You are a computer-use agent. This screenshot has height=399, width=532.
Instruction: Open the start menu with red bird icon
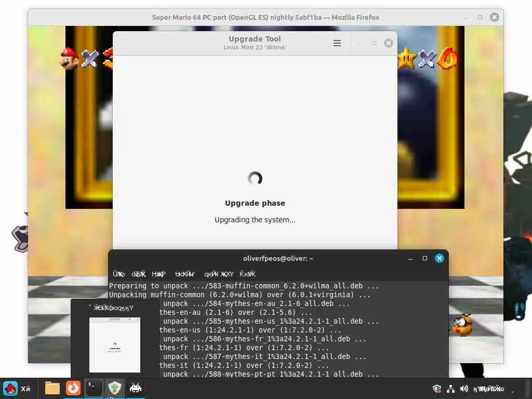[10, 389]
